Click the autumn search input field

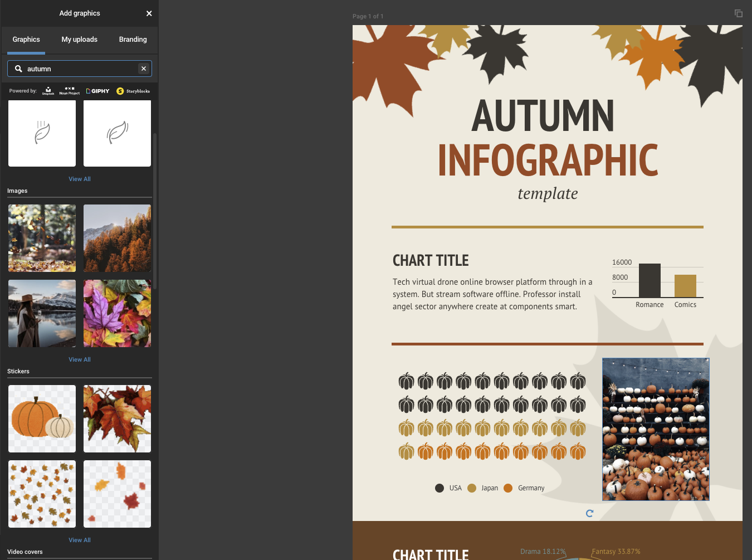tap(78, 69)
